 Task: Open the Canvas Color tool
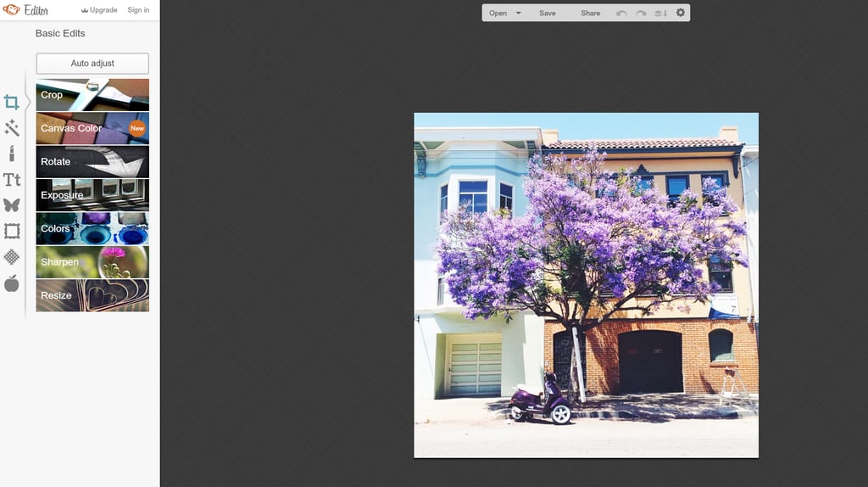tap(92, 128)
